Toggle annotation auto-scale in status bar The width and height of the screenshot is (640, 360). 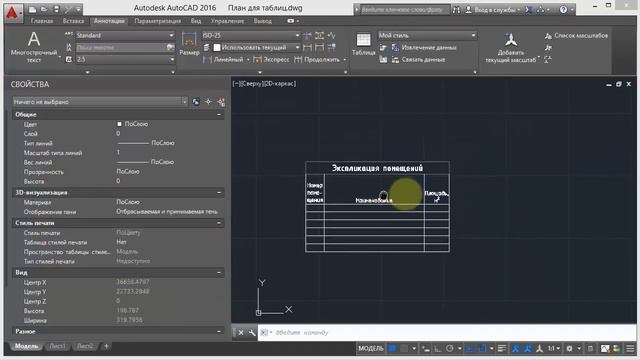pyautogui.click(x=528, y=348)
